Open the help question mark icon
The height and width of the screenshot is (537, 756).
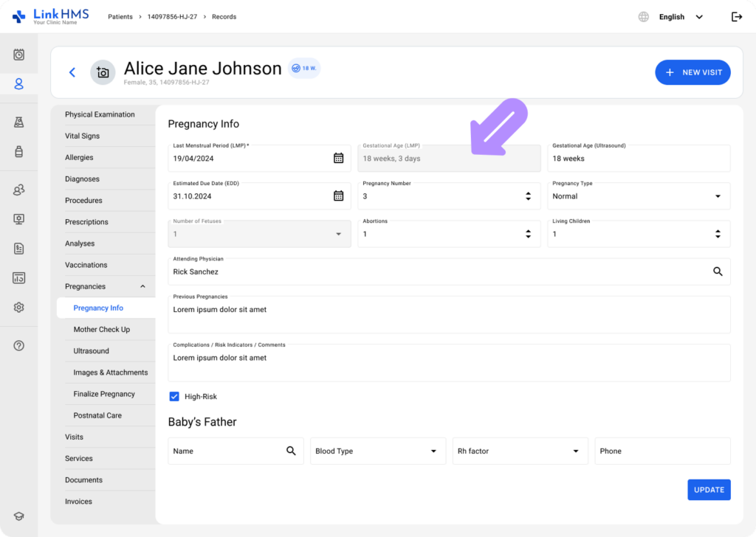[19, 346]
